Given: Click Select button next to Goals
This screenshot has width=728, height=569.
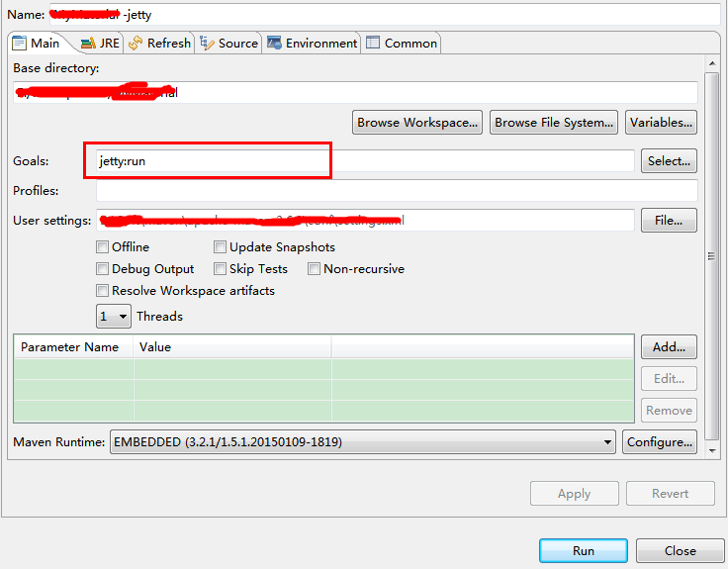Looking at the screenshot, I should 669,160.
